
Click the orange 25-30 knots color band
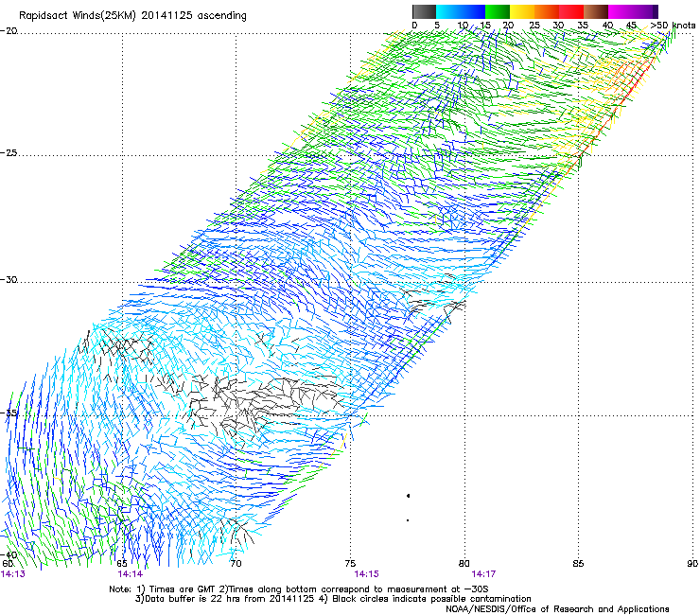pos(547,11)
